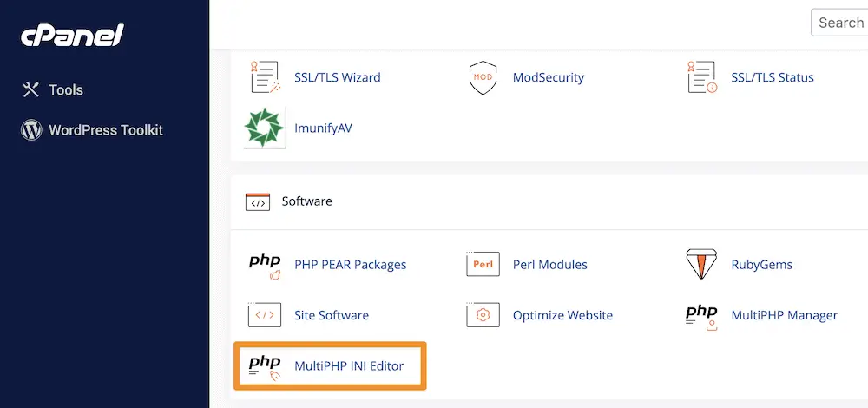Click the SSL/TLS Status certificate icon
This screenshot has width=868, height=408.
pos(702,77)
